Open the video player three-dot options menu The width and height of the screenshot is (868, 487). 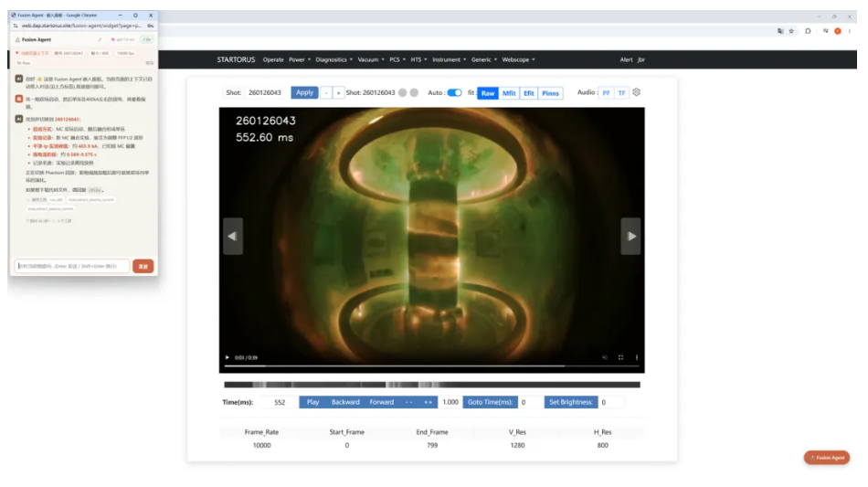tap(637, 357)
